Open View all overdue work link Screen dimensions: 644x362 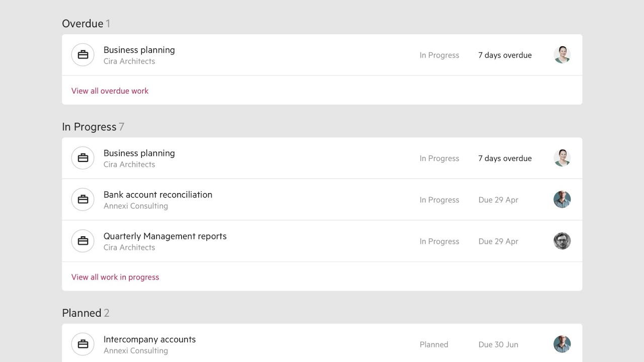(x=110, y=91)
